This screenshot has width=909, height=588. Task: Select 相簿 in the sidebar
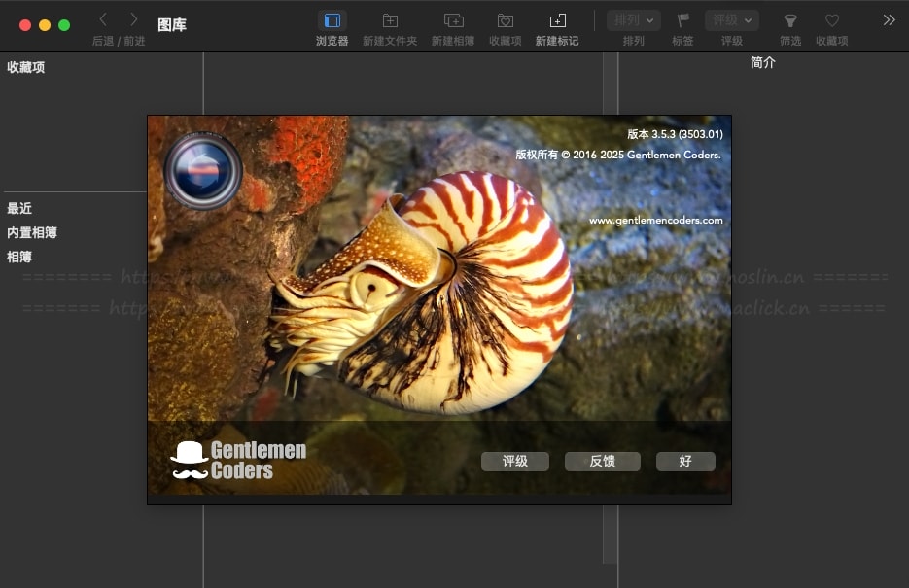pyautogui.click(x=19, y=257)
